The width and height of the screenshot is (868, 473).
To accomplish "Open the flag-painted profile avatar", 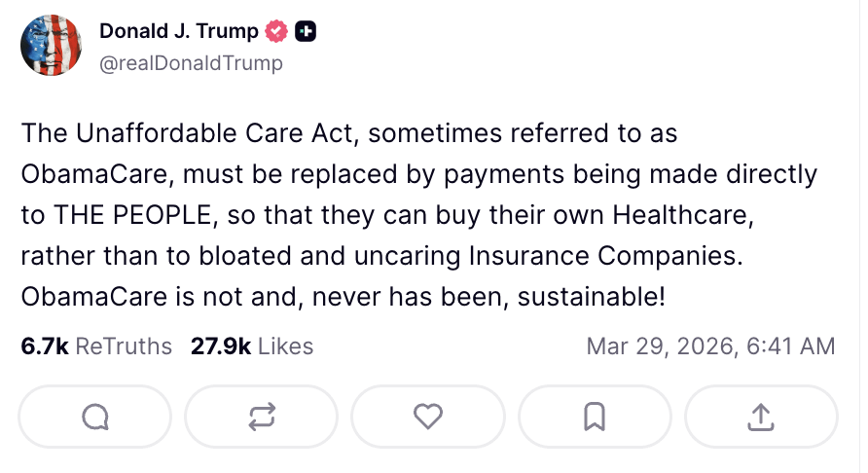I will click(x=52, y=45).
